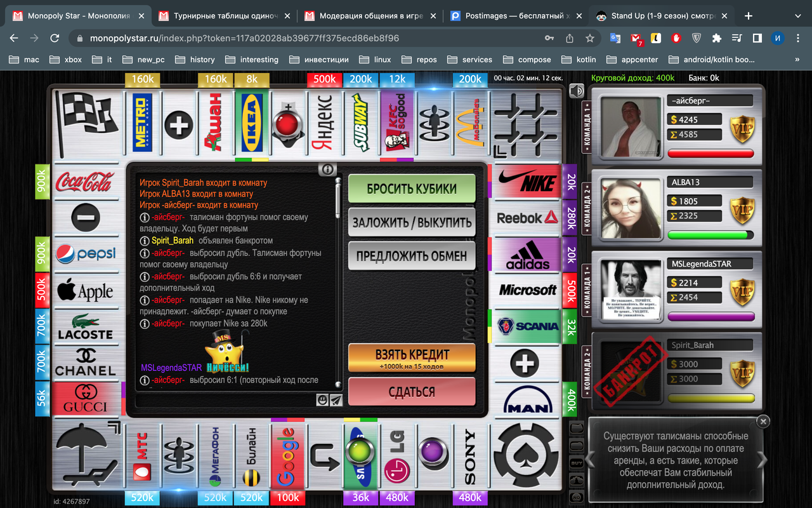
Task: Click -айсберг- red status bar
Action: pyautogui.click(x=711, y=154)
